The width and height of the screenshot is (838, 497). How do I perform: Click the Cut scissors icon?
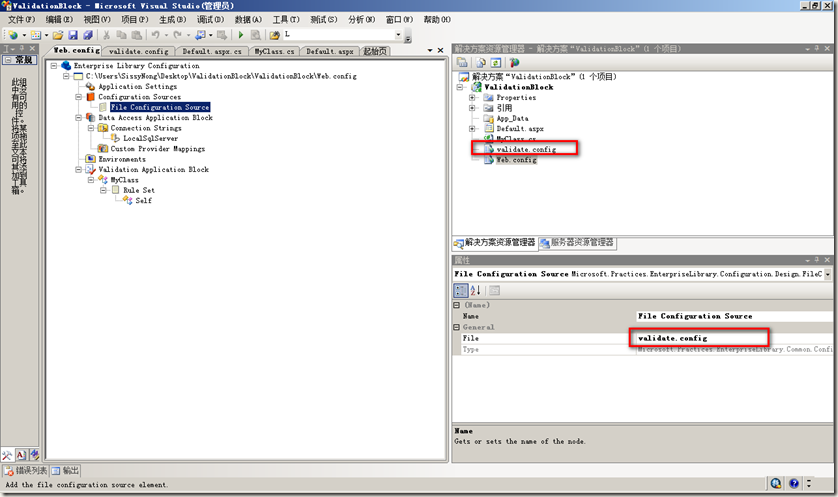(106, 35)
